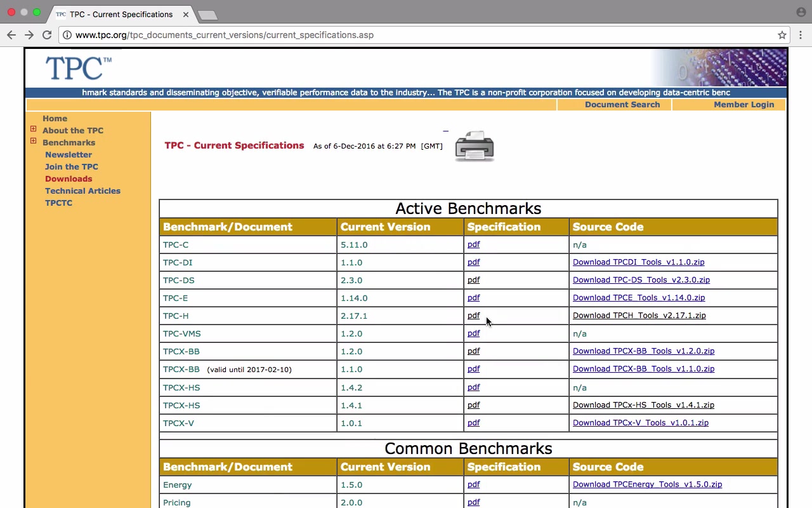Image resolution: width=812 pixels, height=508 pixels.
Task: Download TPC-DS_Tools_v2.3.0.zip
Action: (641, 280)
